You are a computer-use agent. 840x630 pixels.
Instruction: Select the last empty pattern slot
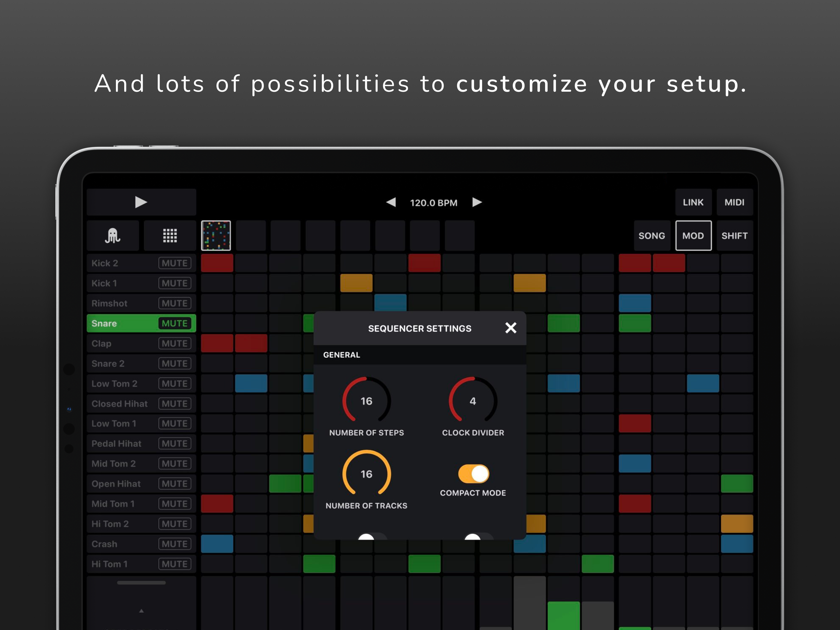pos(459,236)
